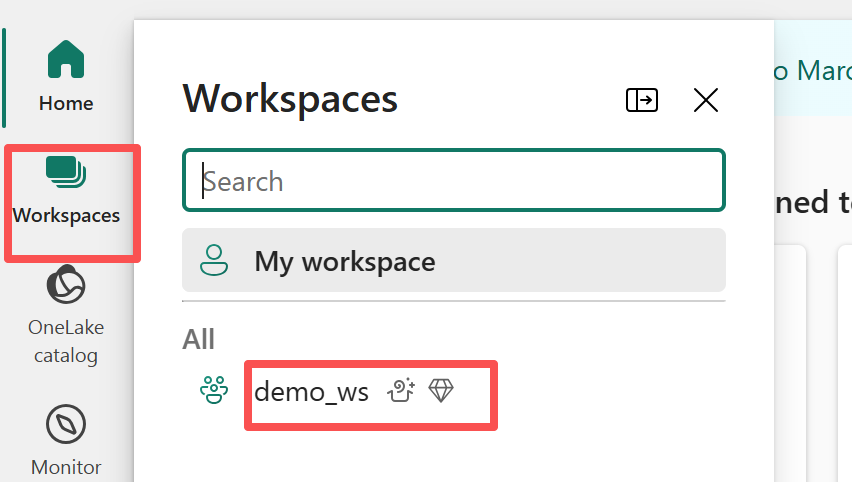This screenshot has height=482, width=852.
Task: Select My workspace
Action: point(454,260)
